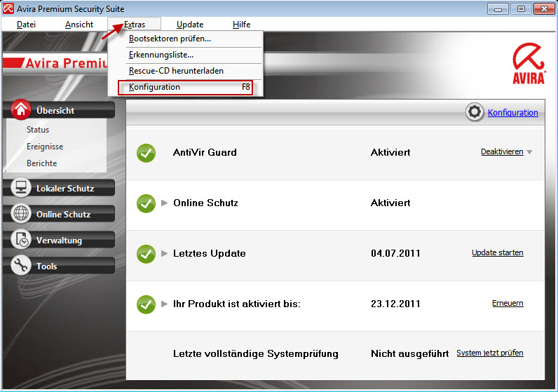
Task: Open the Tools sidebar section
Action: click(59, 266)
